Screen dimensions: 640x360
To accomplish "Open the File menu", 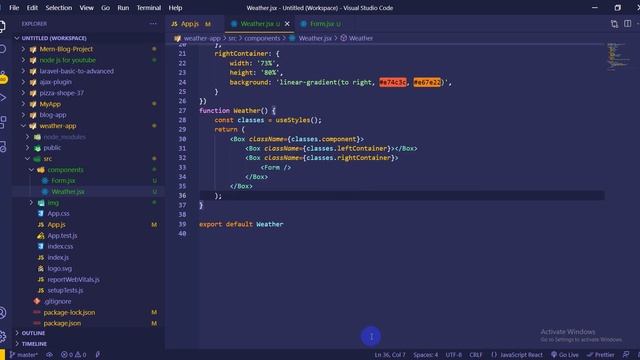I will coord(14,8).
